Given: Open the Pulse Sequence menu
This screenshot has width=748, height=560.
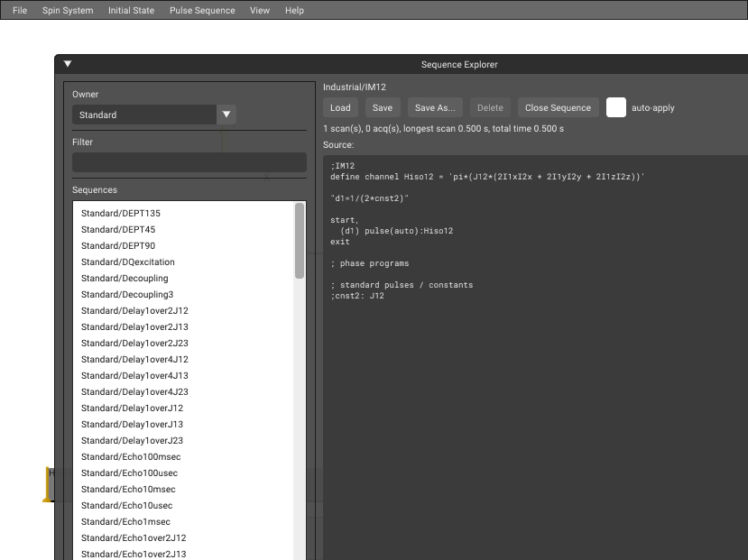Looking at the screenshot, I should 202,10.
